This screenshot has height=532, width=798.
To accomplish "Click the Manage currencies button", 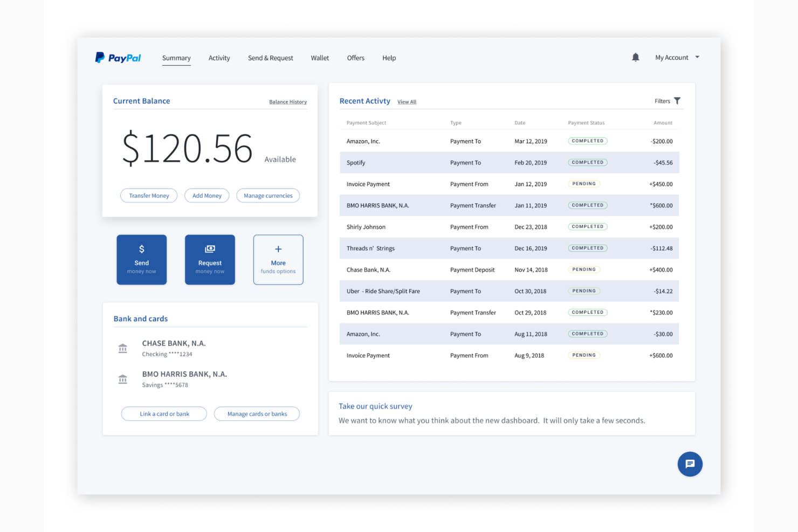I will [268, 196].
